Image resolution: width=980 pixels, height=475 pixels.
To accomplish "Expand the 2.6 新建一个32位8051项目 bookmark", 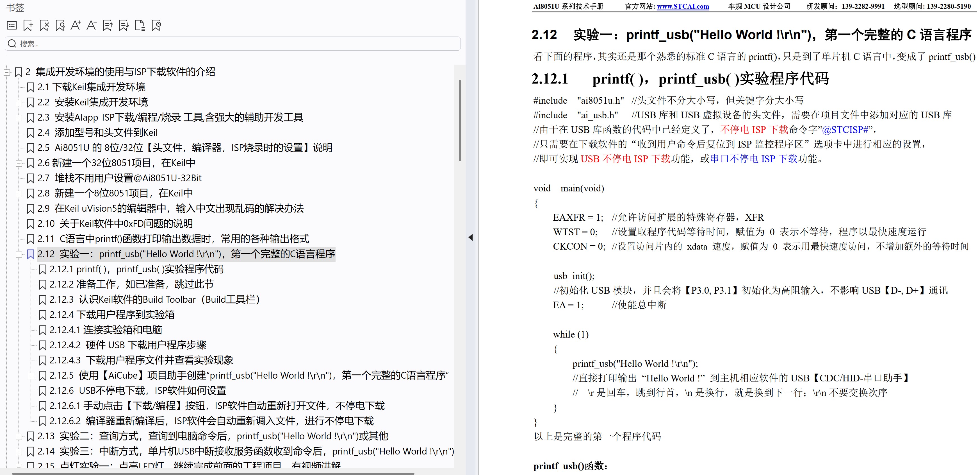I will [19, 163].
